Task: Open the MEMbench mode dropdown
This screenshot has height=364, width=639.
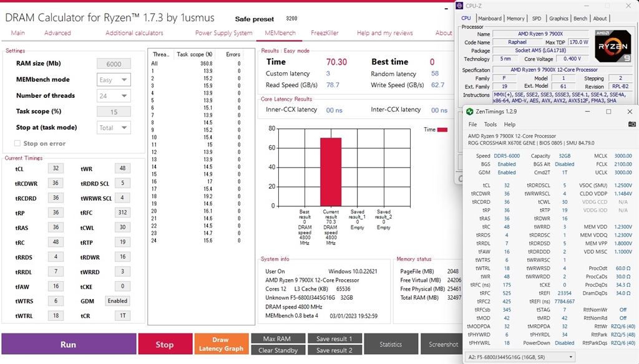Action: [x=114, y=80]
